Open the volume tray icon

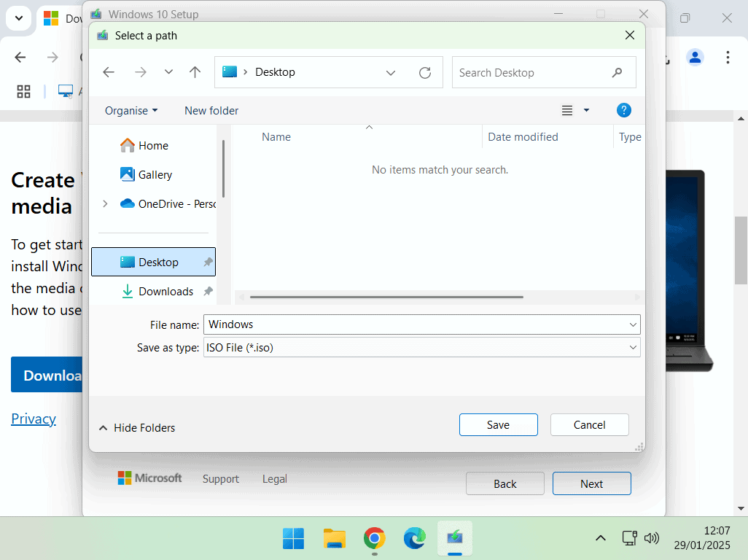651,538
